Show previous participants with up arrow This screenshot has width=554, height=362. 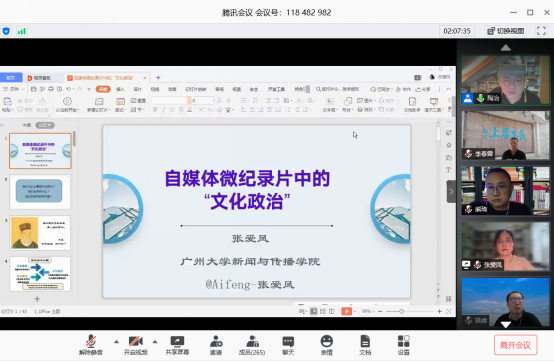click(506, 47)
